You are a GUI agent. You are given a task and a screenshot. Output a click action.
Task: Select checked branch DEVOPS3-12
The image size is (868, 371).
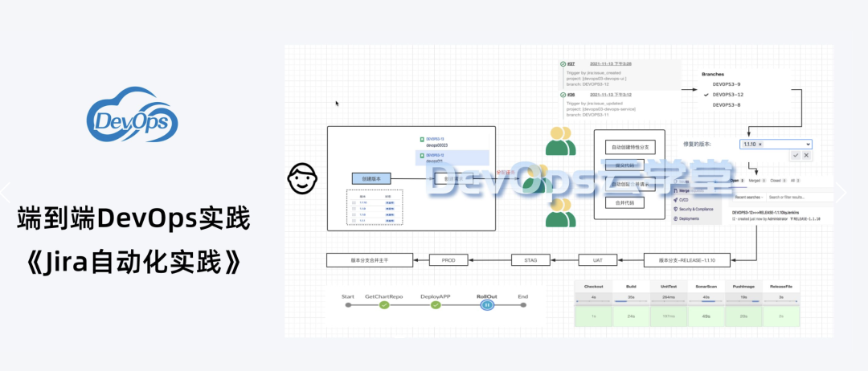tap(727, 95)
